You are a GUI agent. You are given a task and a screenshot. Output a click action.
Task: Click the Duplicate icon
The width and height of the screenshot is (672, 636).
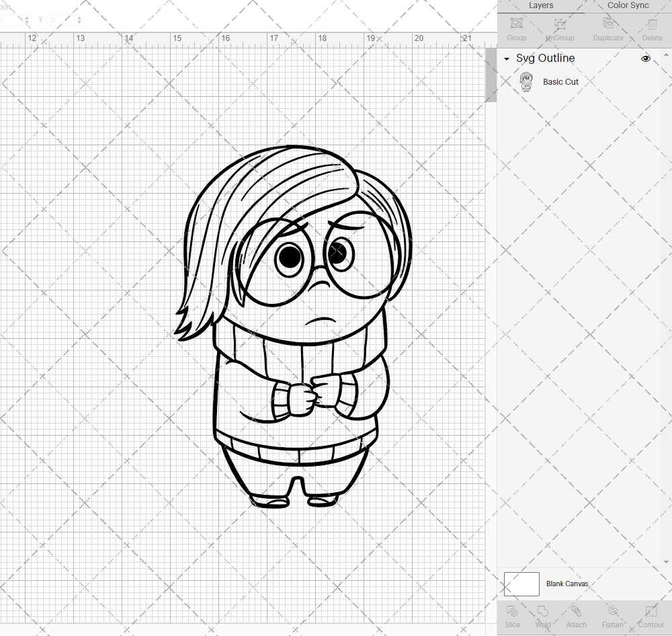click(x=607, y=28)
